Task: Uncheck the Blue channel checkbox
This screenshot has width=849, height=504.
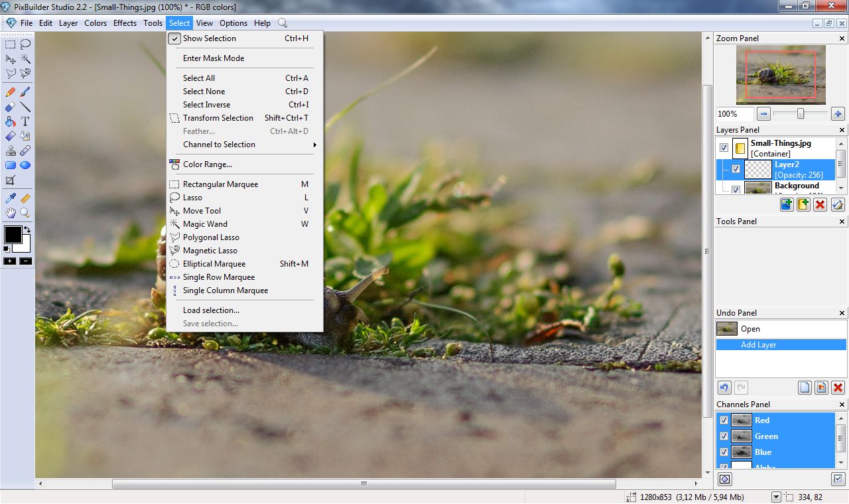Action: tap(724, 452)
